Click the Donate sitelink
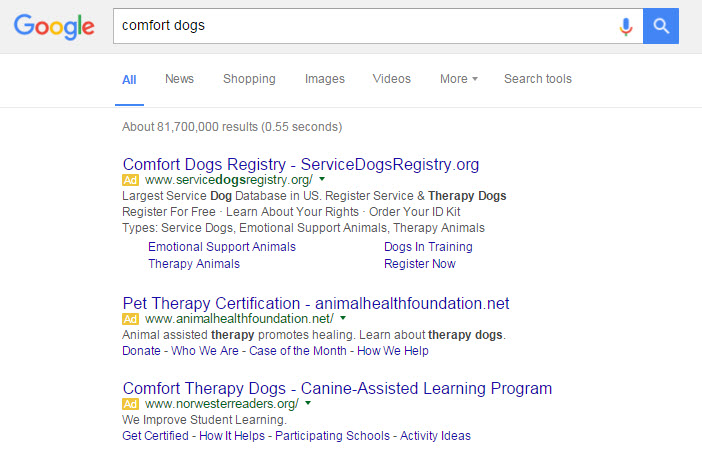Viewport: 702px width, 457px height. point(141,350)
